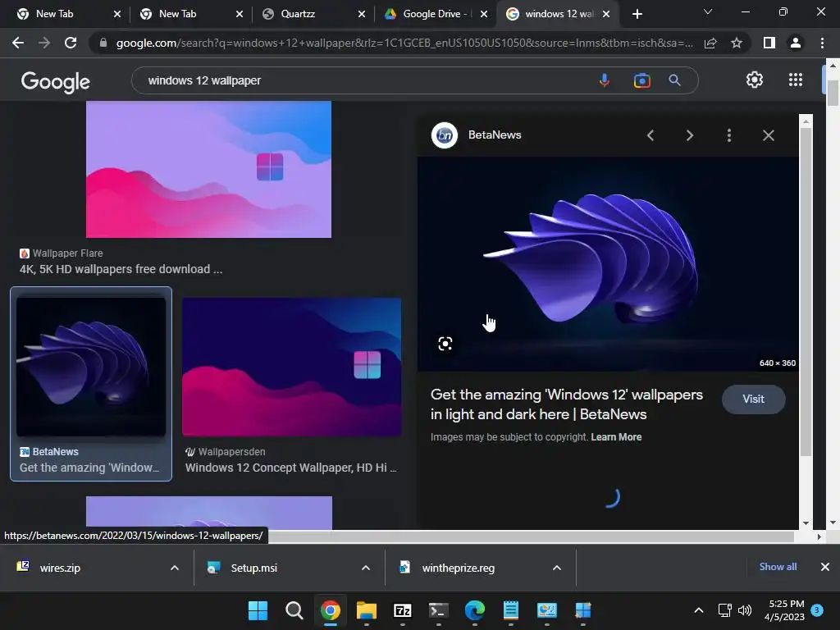Open 7-Zip from taskbar
The image size is (840, 630).
point(402,610)
